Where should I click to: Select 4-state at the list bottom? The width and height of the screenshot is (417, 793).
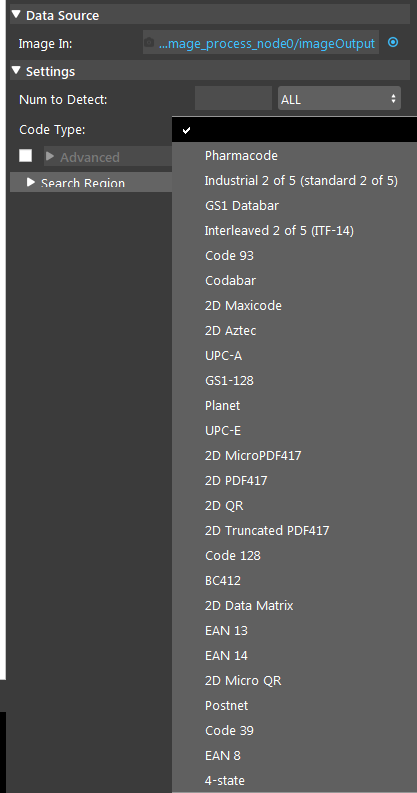225,780
